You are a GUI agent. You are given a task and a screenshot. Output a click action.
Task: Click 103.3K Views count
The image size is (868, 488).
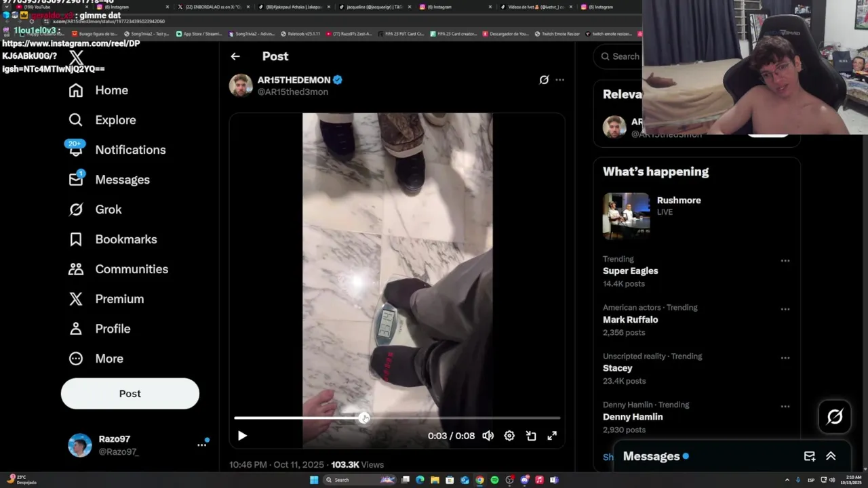pyautogui.click(x=357, y=464)
